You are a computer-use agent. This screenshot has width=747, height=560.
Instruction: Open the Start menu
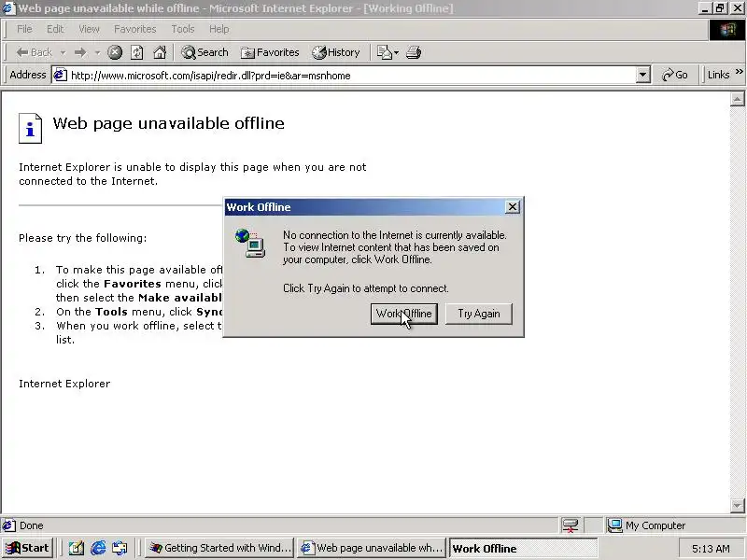(27, 548)
